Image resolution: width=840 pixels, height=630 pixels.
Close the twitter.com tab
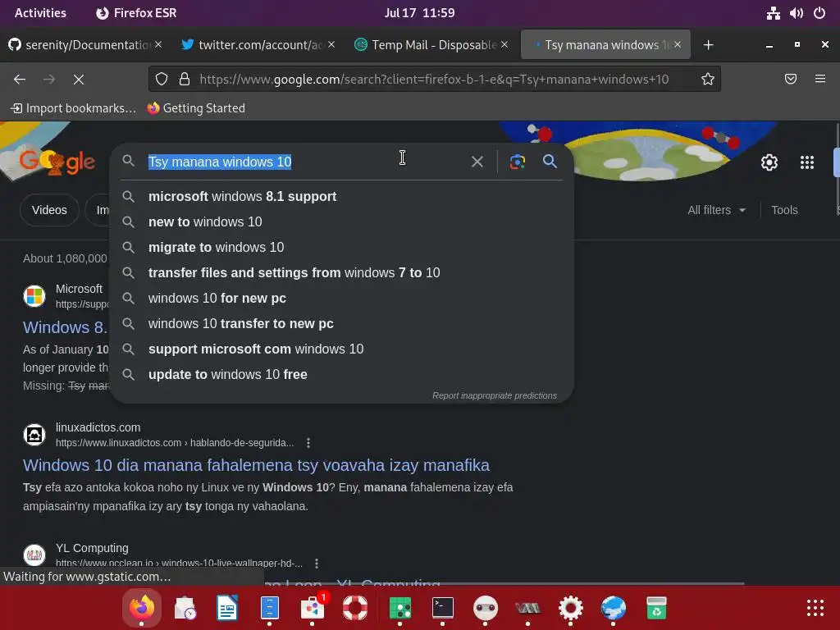pyautogui.click(x=331, y=44)
